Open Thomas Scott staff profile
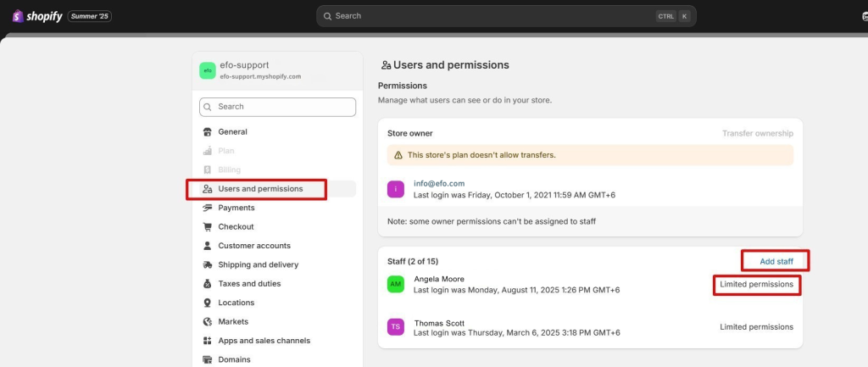 (x=439, y=323)
